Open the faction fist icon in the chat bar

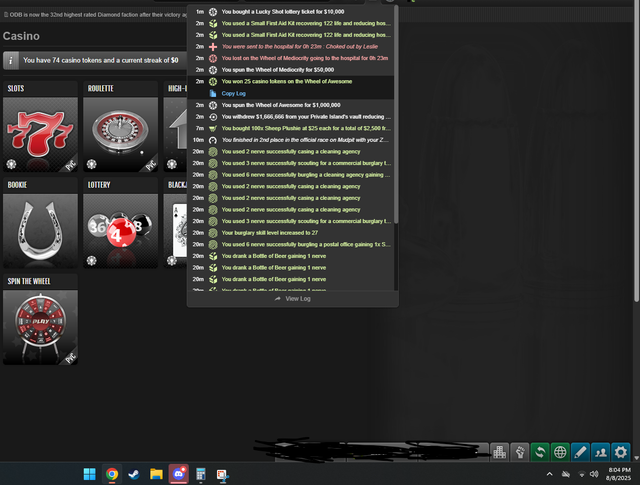pyautogui.click(x=520, y=452)
